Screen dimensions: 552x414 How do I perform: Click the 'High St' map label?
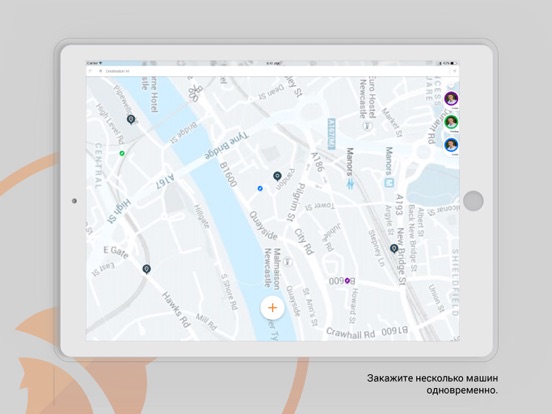[x=119, y=211]
